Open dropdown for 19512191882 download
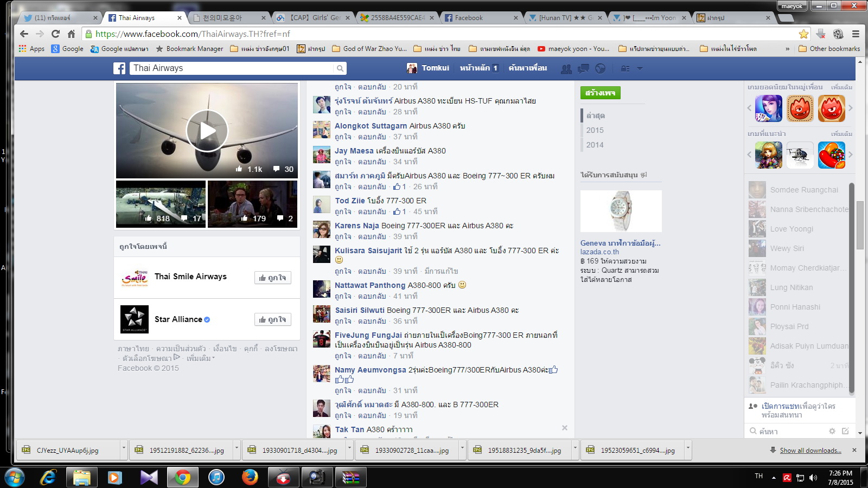The width and height of the screenshot is (868, 488). coord(237,450)
